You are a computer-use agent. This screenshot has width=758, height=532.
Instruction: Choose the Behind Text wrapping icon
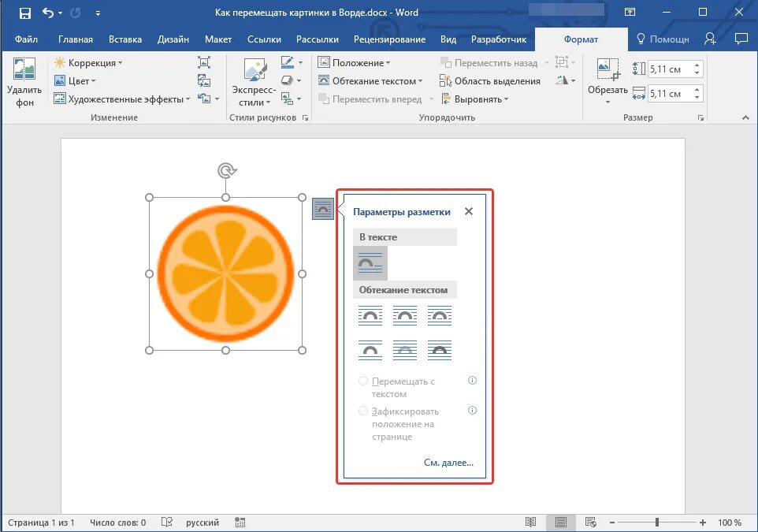pos(405,350)
